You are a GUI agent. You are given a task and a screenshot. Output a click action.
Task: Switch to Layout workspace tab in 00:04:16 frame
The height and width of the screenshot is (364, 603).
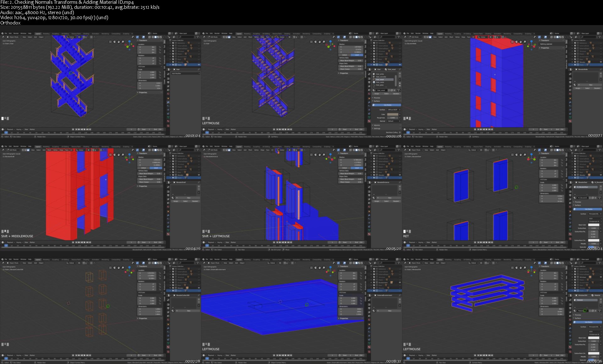(x=38, y=147)
